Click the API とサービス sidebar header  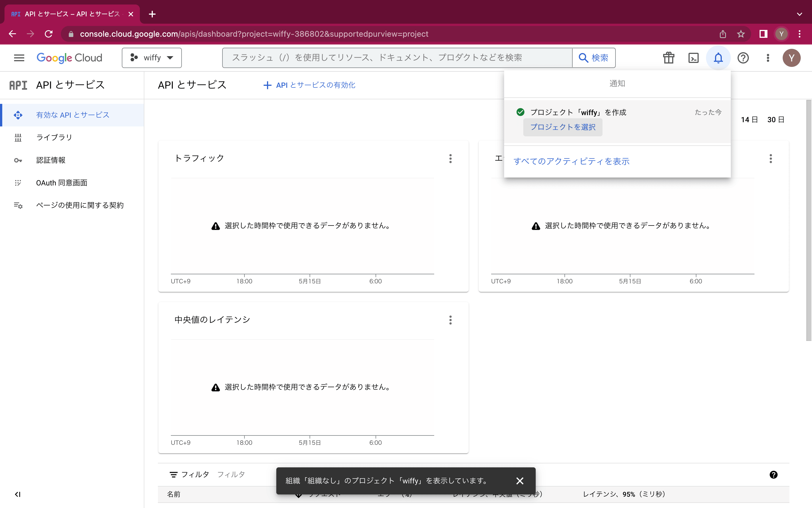[x=70, y=85]
